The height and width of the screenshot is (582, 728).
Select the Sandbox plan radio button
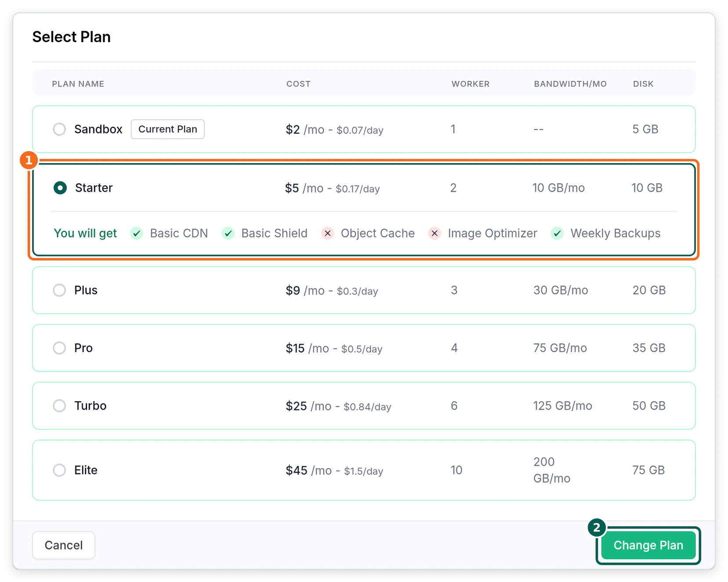tap(59, 129)
